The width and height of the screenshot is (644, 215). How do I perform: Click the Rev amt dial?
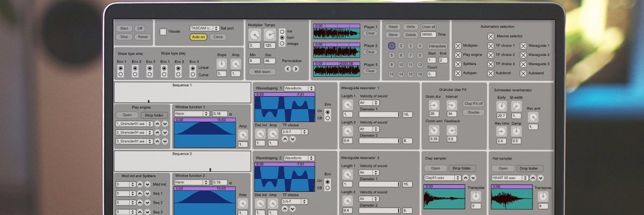click(533, 118)
